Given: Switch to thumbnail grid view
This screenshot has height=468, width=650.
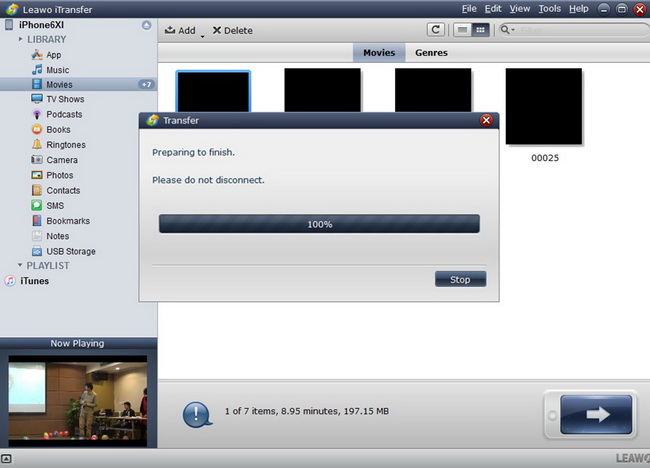Looking at the screenshot, I should pos(480,30).
